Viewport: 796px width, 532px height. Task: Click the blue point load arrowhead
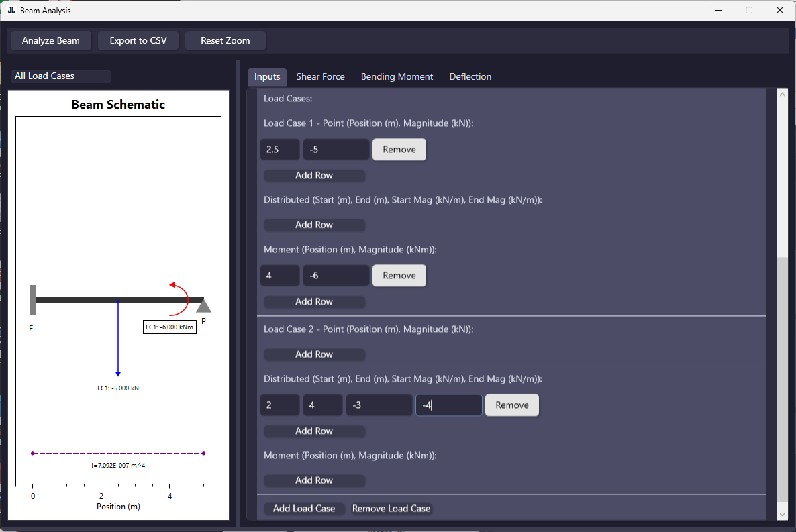[x=118, y=372]
